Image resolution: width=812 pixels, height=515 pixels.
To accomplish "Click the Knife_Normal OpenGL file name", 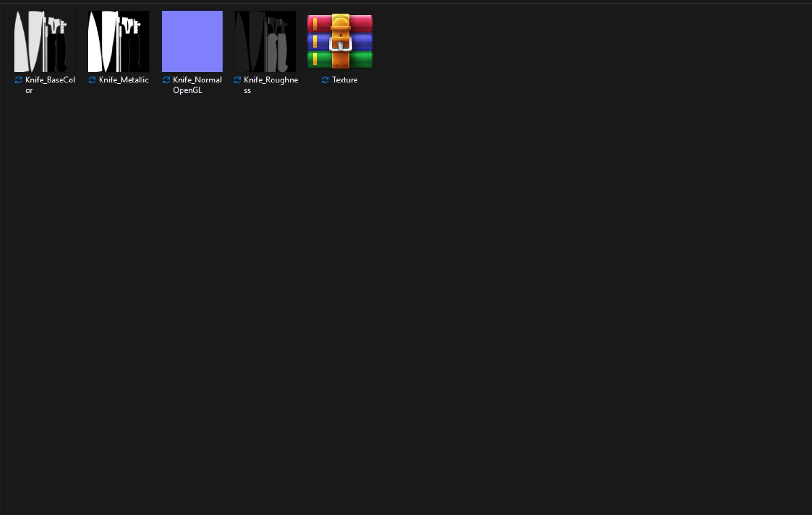I will [197, 85].
